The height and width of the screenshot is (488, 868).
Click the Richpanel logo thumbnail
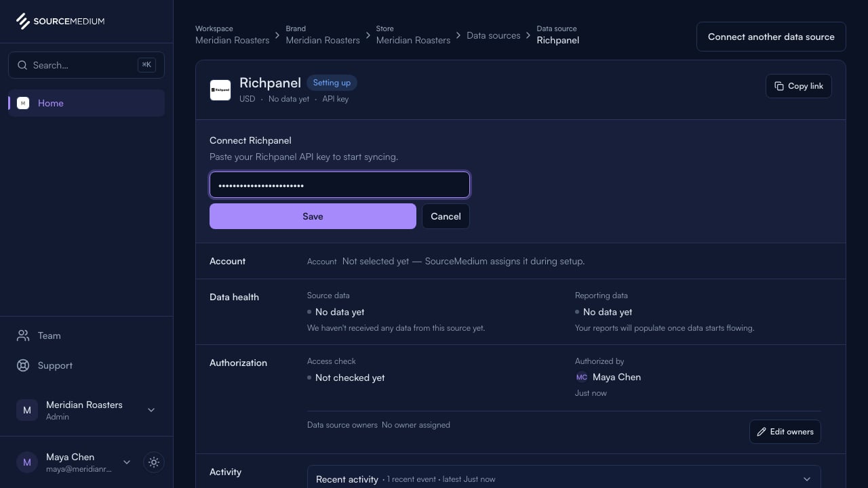[220, 90]
